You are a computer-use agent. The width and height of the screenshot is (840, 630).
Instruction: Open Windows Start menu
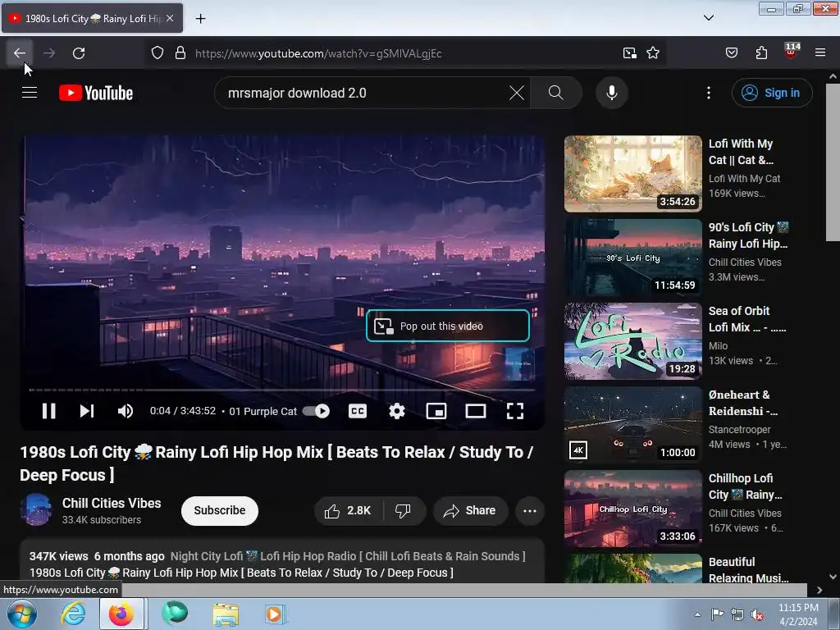[22, 614]
